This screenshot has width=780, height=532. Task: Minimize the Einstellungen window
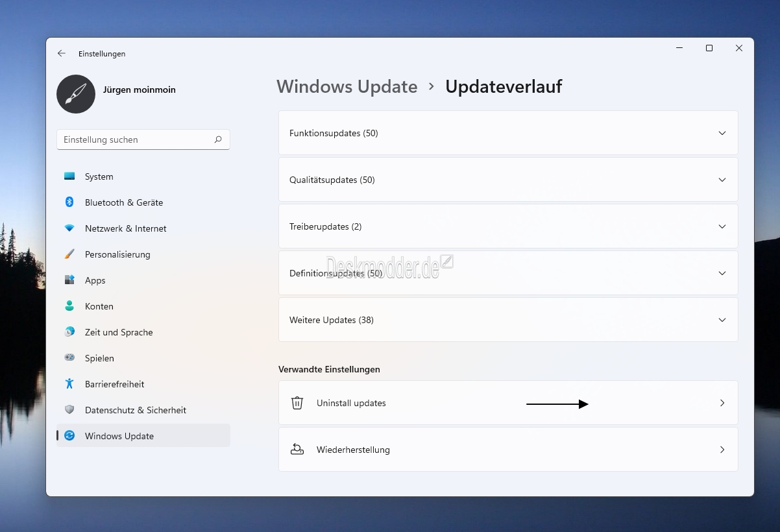(x=679, y=48)
